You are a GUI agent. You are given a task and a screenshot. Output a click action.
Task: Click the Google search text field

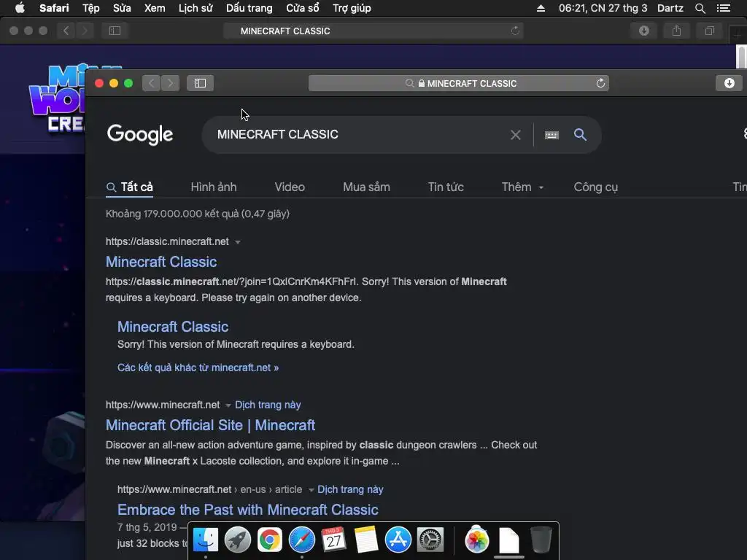[357, 135]
